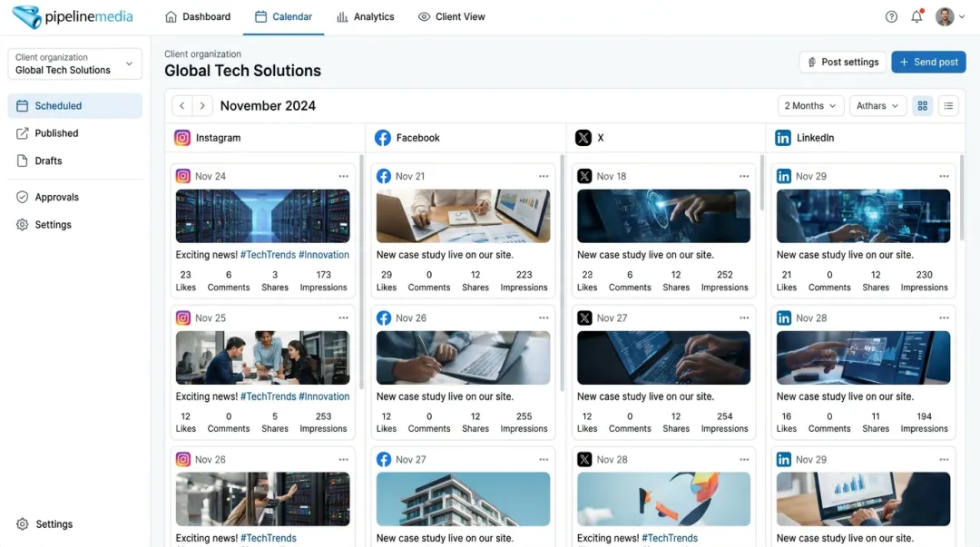Click #TechTrends hashtag in X Nov 28 post
This screenshot has height=547, width=980.
670,538
